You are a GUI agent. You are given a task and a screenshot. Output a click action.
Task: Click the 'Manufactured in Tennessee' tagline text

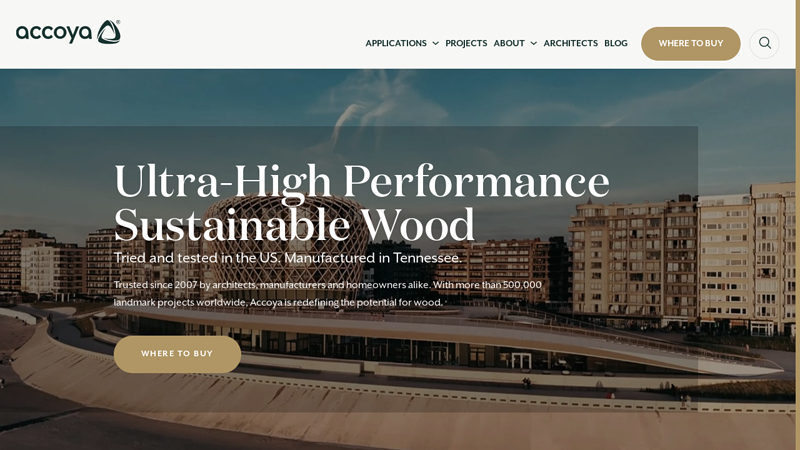click(372, 258)
